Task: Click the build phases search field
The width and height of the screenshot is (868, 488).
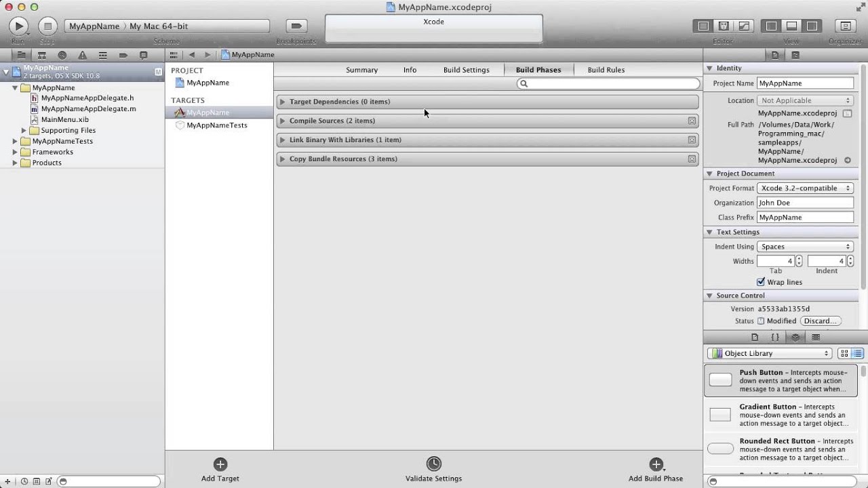Action: pyautogui.click(x=608, y=83)
